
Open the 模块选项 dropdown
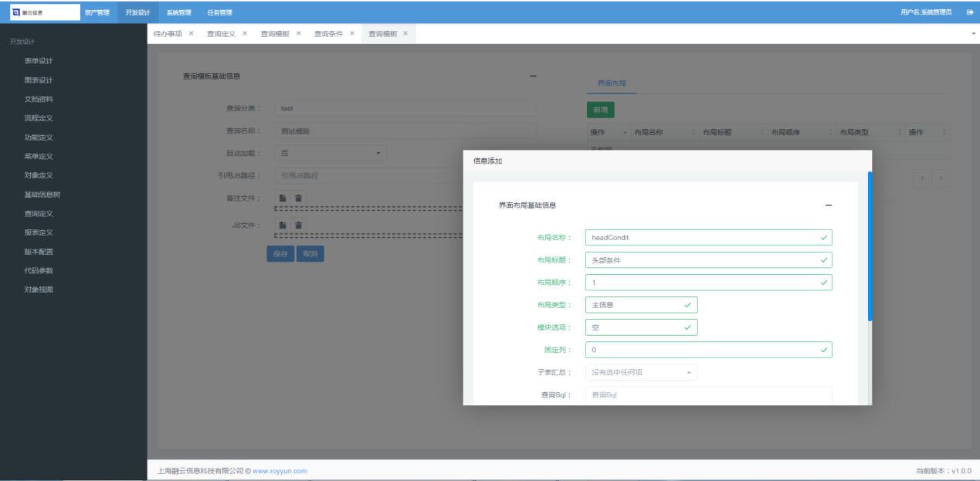[641, 327]
